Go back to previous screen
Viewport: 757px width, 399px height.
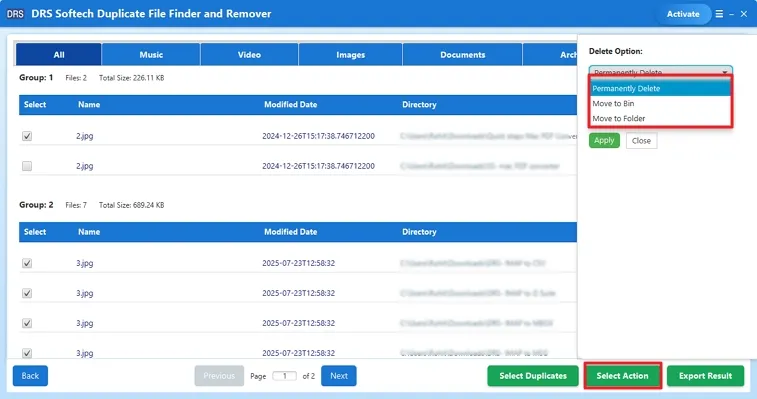coord(30,376)
